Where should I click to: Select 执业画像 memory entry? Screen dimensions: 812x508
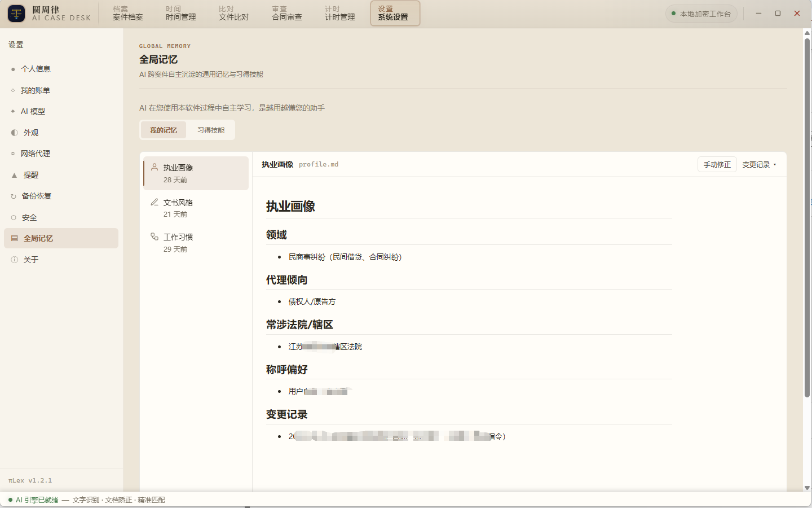point(196,173)
